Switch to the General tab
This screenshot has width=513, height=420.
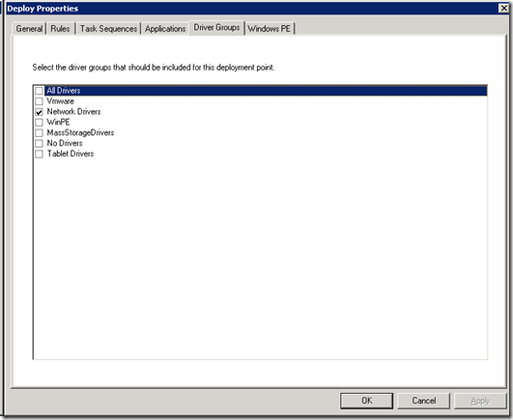29,29
